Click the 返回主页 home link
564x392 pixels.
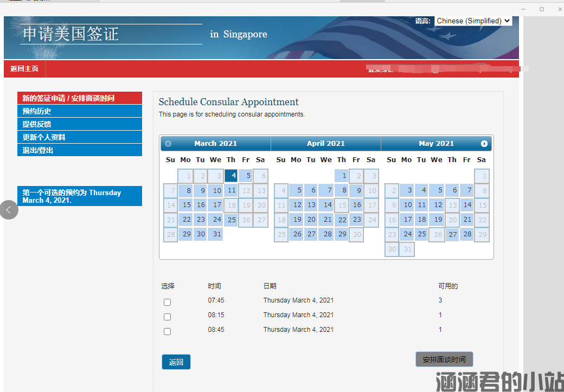point(24,69)
